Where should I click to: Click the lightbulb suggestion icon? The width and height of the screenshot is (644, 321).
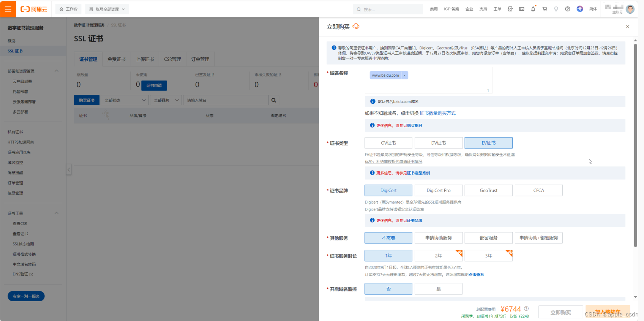tap(556, 9)
